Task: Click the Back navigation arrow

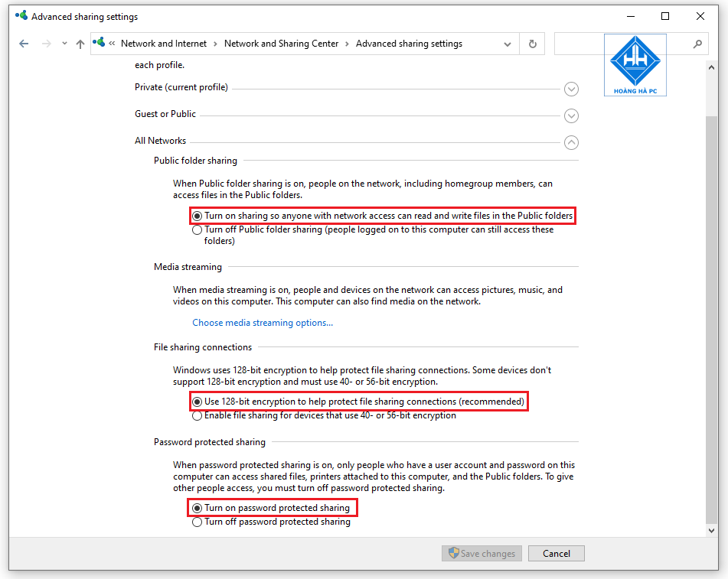Action: (25, 44)
